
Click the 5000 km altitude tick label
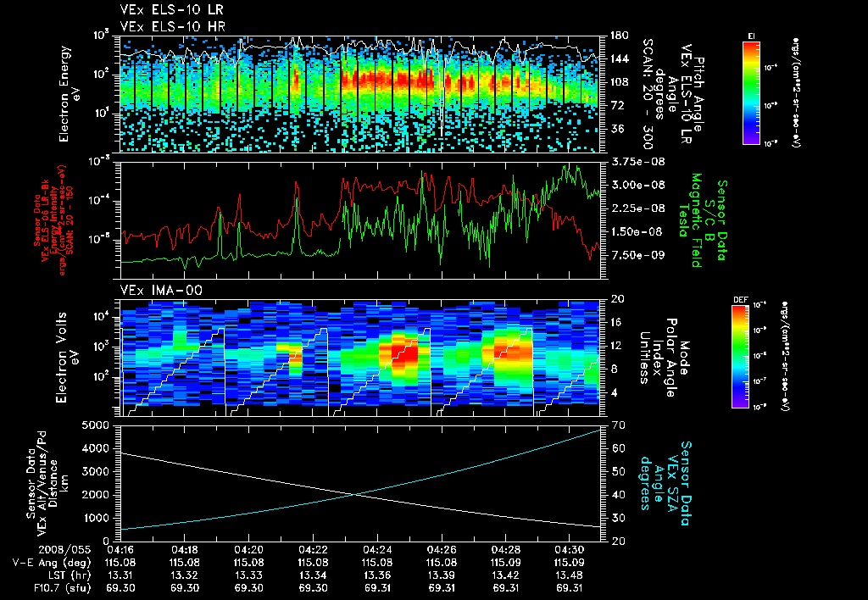pyautogui.click(x=96, y=425)
